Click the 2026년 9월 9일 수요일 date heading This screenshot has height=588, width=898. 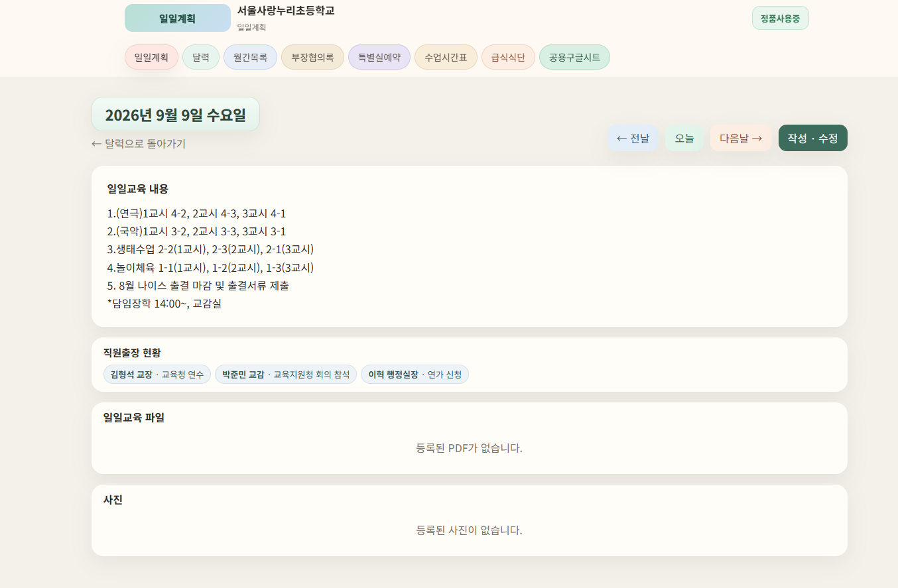pos(175,114)
